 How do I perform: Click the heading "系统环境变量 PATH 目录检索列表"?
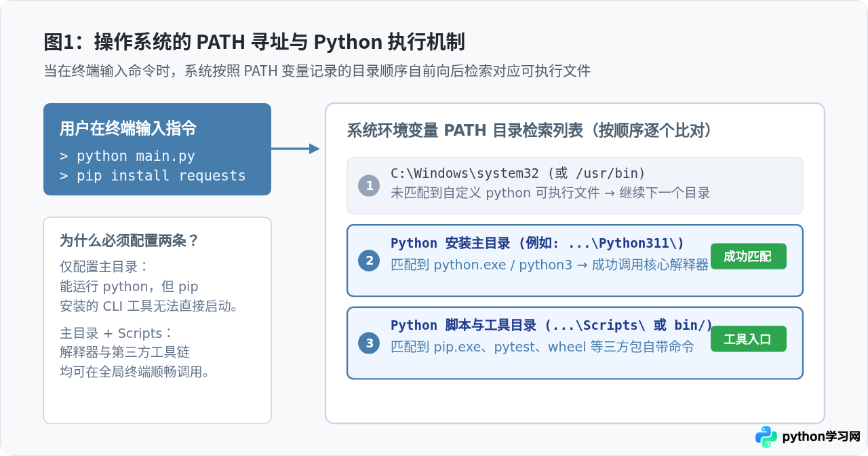pos(465,130)
